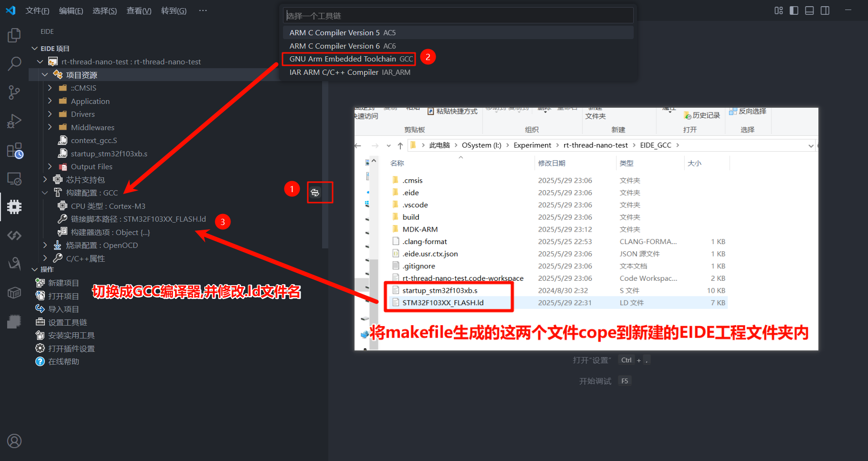This screenshot has width=868, height=461.
Task: Toggle bottom panel layout icon
Action: 809,10
